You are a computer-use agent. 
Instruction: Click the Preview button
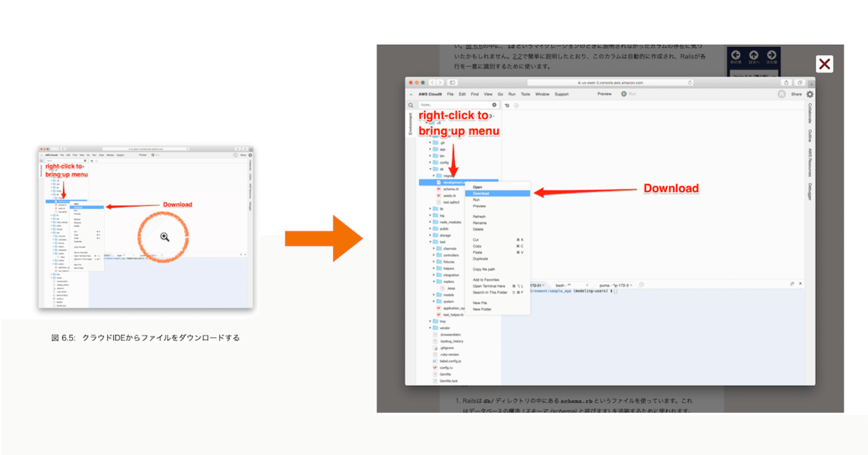click(x=604, y=94)
